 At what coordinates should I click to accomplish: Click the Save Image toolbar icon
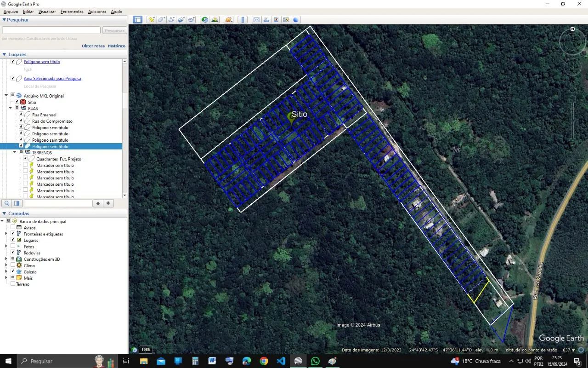276,20
